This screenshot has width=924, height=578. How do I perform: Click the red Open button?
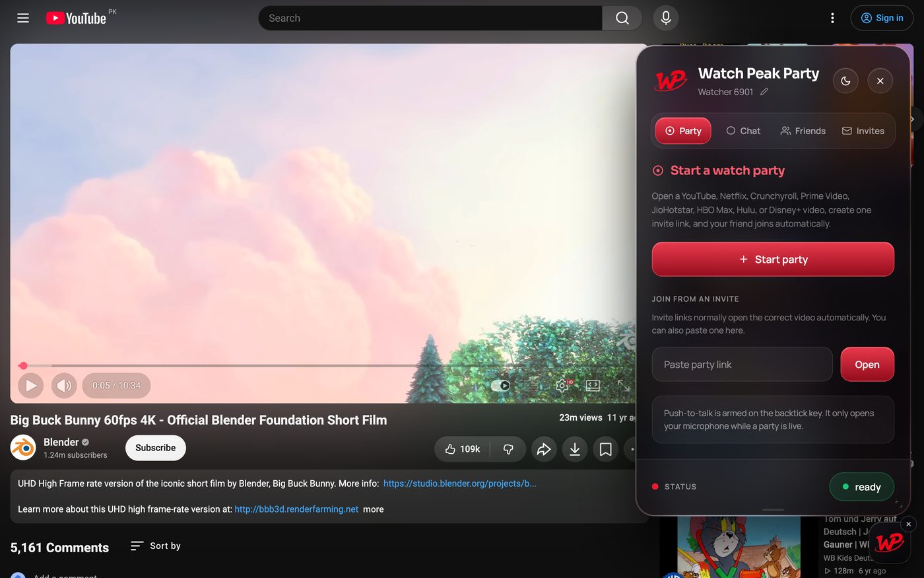coord(867,365)
